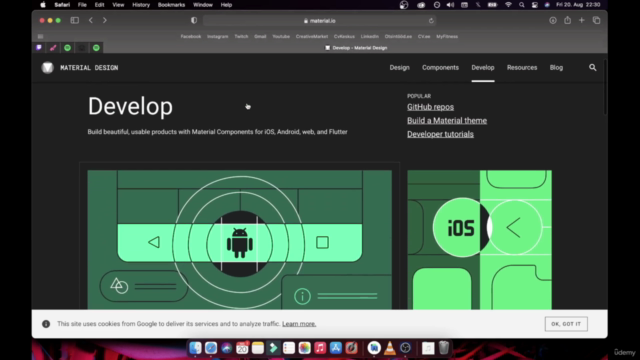
Task: Open the Instagram bookmark
Action: pyautogui.click(x=218, y=36)
